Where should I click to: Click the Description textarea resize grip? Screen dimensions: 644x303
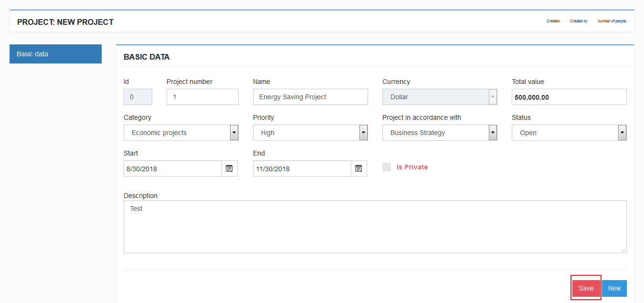point(623,250)
